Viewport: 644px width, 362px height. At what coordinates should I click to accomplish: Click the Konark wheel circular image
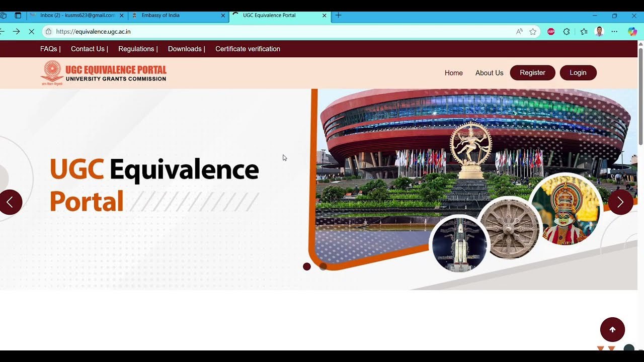click(x=509, y=228)
